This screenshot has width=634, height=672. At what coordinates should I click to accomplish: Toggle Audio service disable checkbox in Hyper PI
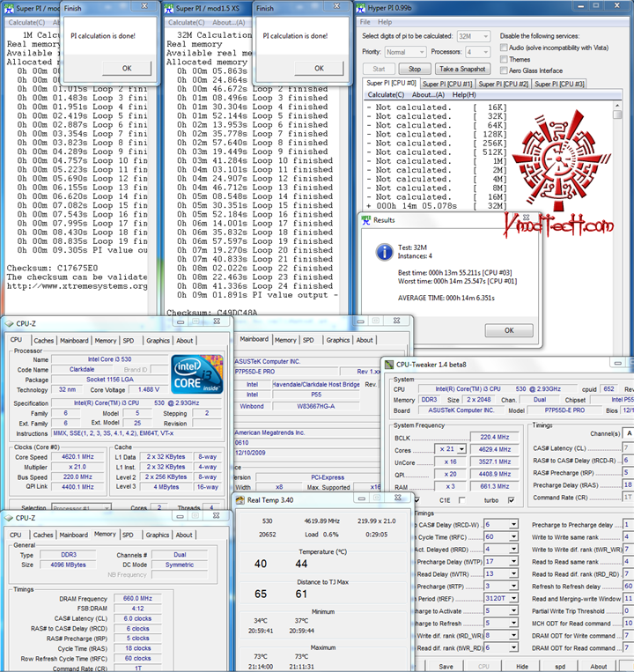pos(504,48)
